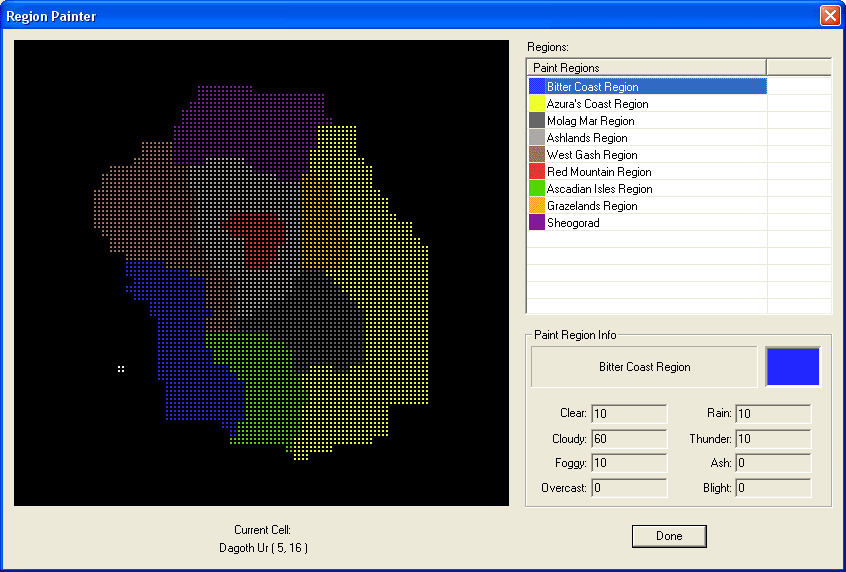
Task: Click orange swatch beside Grazelands Region
Action: click(537, 206)
